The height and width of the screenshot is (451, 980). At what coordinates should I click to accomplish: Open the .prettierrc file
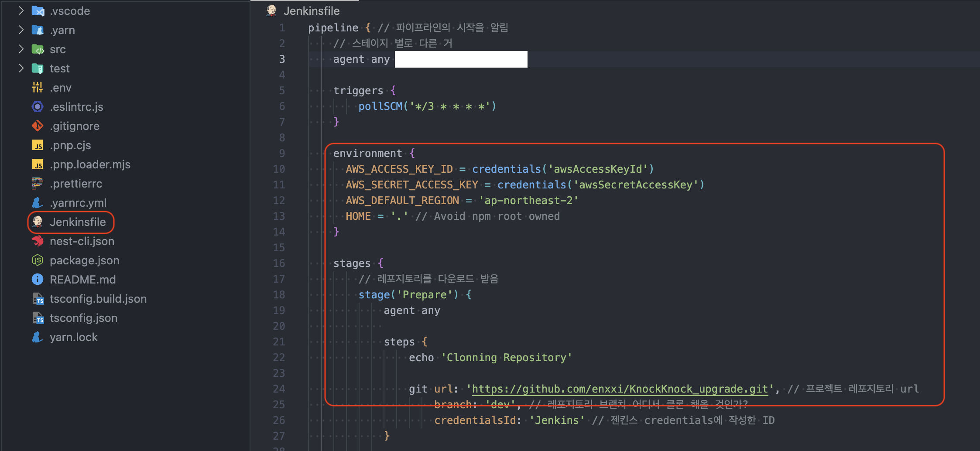pos(76,184)
